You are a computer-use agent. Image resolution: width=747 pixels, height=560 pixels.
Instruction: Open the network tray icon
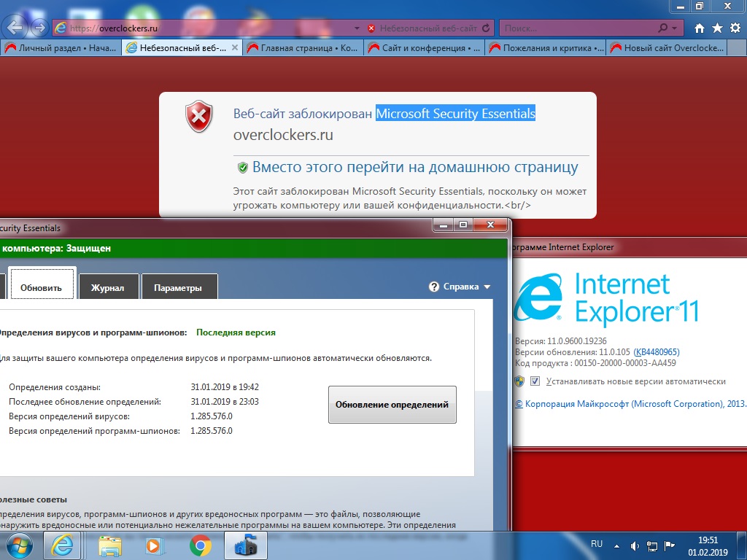pos(652,545)
